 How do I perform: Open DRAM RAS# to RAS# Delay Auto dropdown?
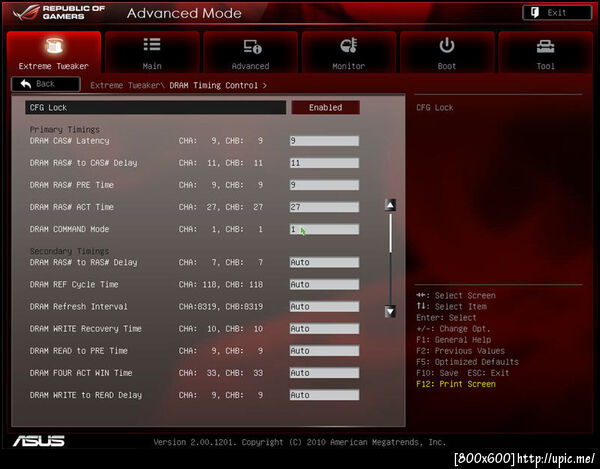click(324, 262)
